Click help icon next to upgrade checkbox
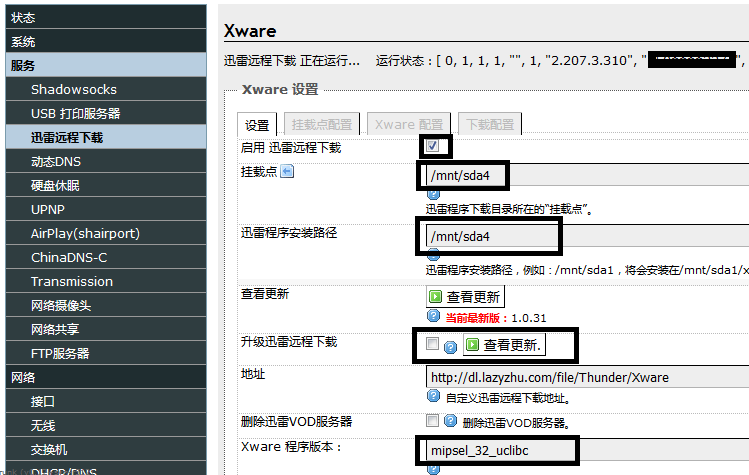The image size is (749, 475). (x=450, y=347)
